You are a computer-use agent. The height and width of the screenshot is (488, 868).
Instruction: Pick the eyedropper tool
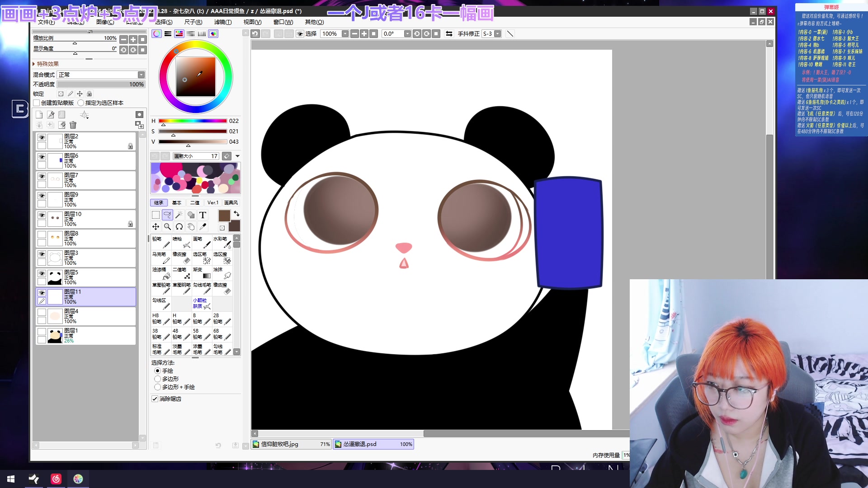pos(203,227)
